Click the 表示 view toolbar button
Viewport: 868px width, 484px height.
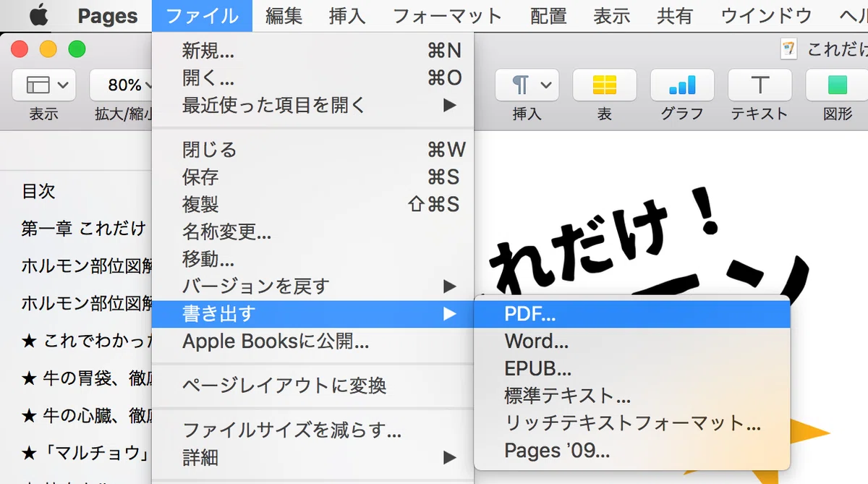point(43,85)
